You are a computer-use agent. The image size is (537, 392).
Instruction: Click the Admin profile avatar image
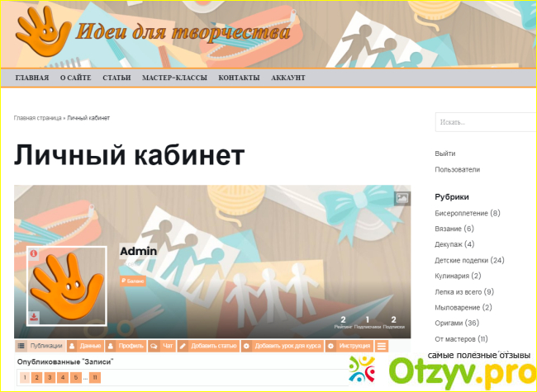pos(67,286)
